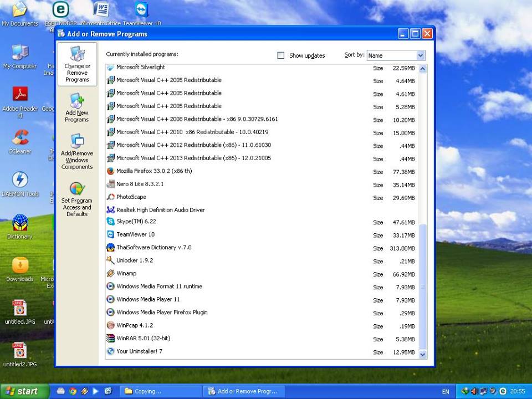This screenshot has height=399, width=532.
Task: Open the Sort by dropdown
Action: pos(420,55)
